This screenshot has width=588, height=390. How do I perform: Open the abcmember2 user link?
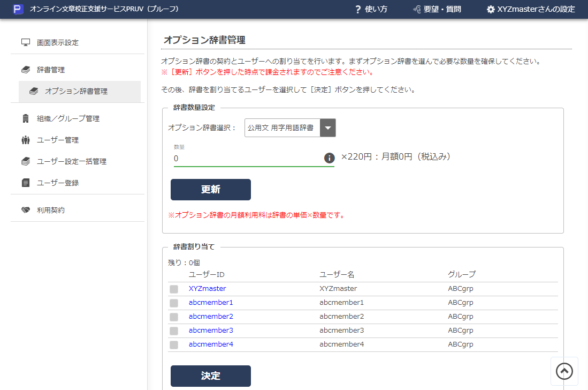(x=210, y=316)
